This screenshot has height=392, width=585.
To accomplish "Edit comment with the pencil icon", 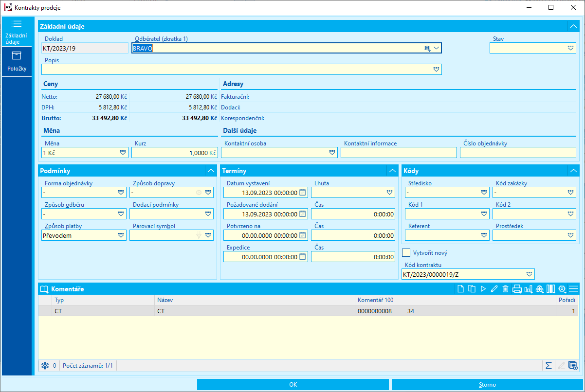I will click(x=494, y=289).
